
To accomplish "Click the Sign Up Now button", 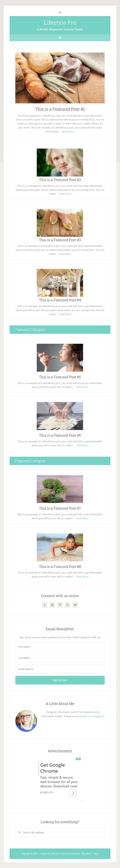I will [x=60, y=680].
